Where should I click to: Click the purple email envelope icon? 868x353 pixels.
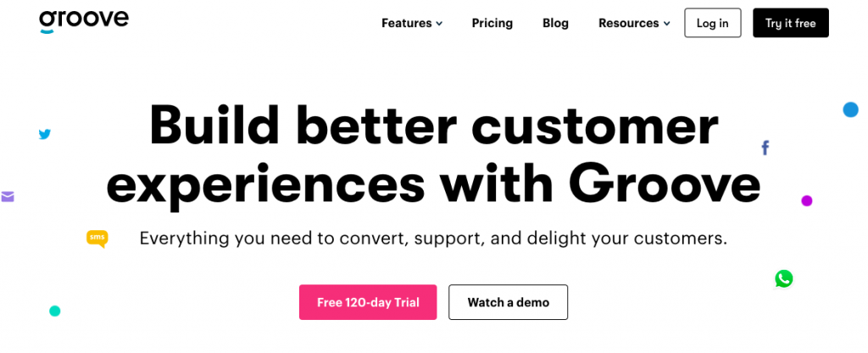coord(7,196)
